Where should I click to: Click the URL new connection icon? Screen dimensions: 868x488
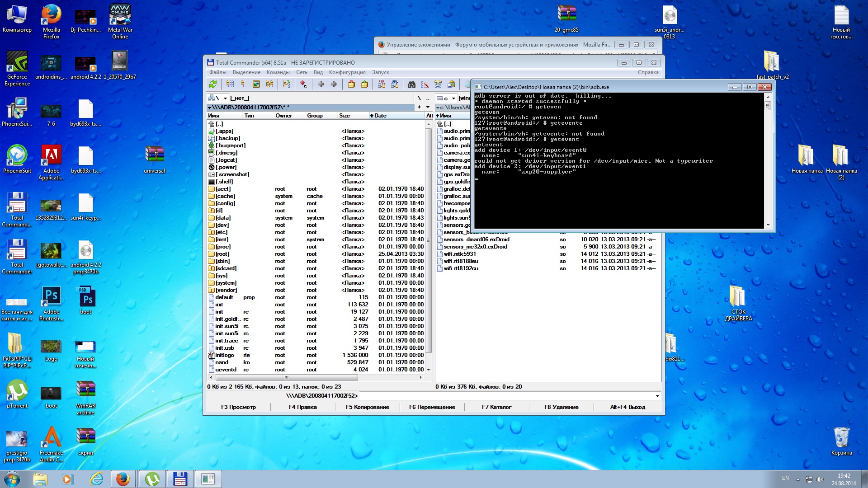pyautogui.click(x=395, y=84)
